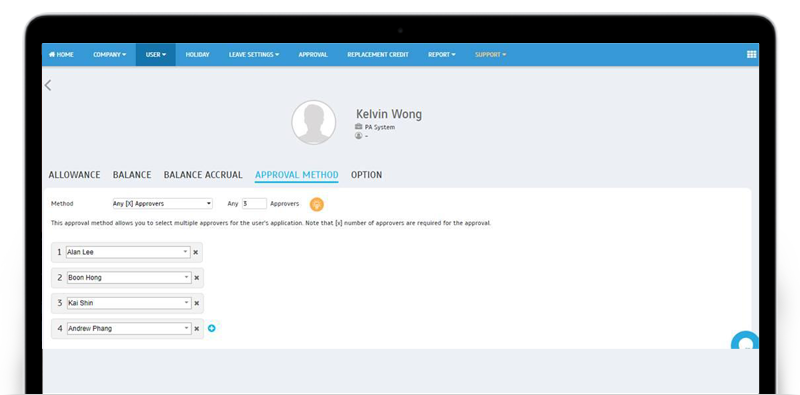Click the PA System department text

[x=380, y=127]
